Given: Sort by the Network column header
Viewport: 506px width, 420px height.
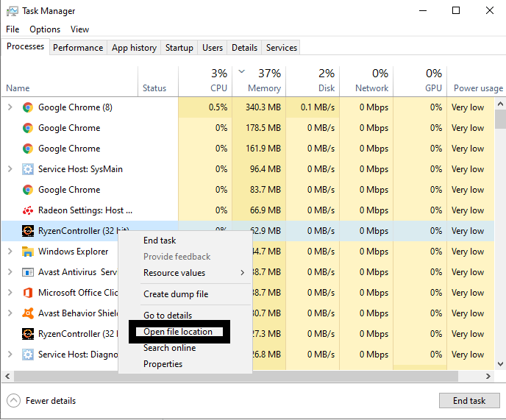Looking at the screenshot, I should (366, 82).
